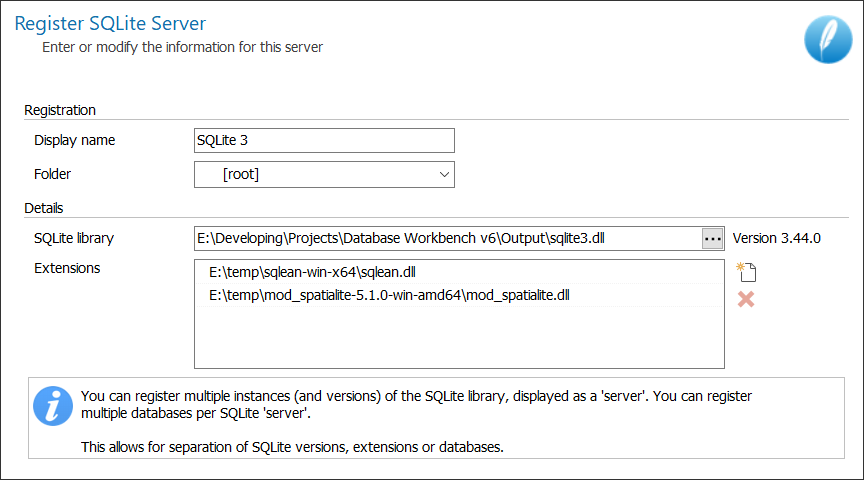Click the Register SQLite Server title
864x480 pixels.
tap(110, 24)
